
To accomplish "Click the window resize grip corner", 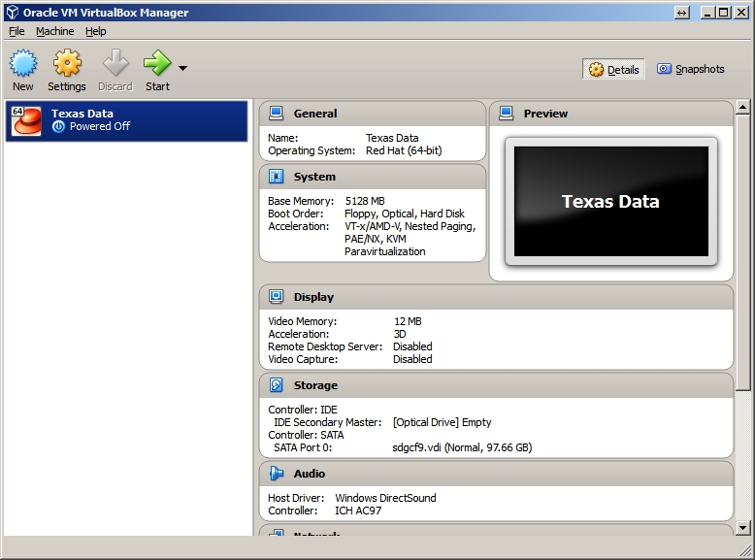I will coord(746,551).
